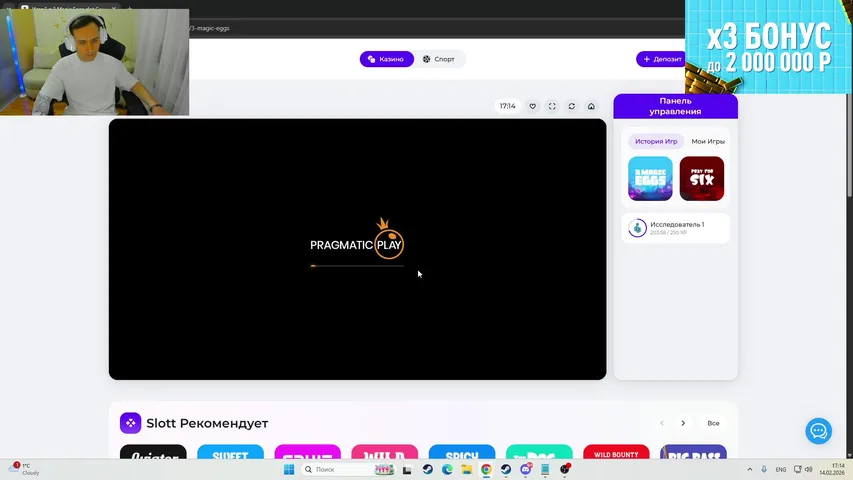The width and height of the screenshot is (853, 480).
Task: Show previous recommended games with left arrow
Action: pyautogui.click(x=662, y=423)
